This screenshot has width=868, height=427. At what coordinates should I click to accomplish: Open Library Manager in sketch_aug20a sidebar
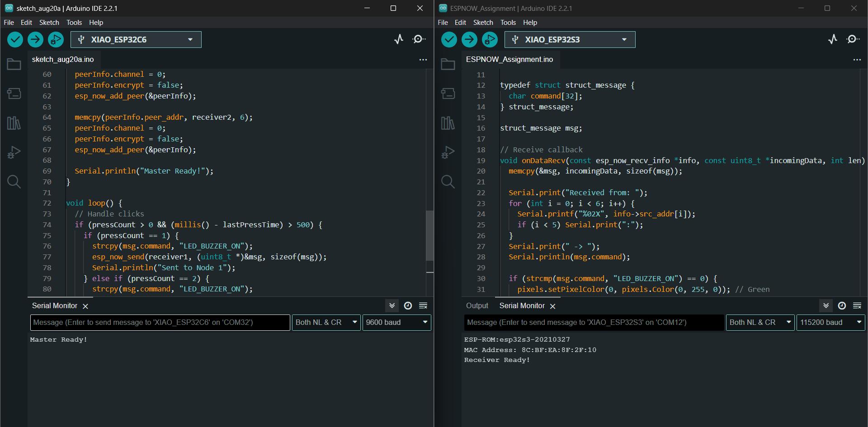click(x=14, y=123)
